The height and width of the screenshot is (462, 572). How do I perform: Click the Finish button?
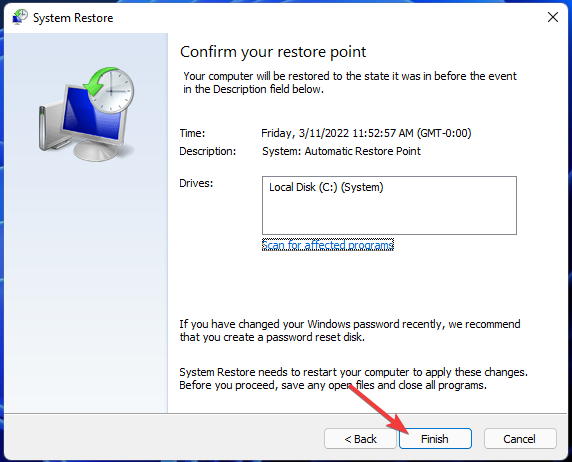click(x=435, y=439)
